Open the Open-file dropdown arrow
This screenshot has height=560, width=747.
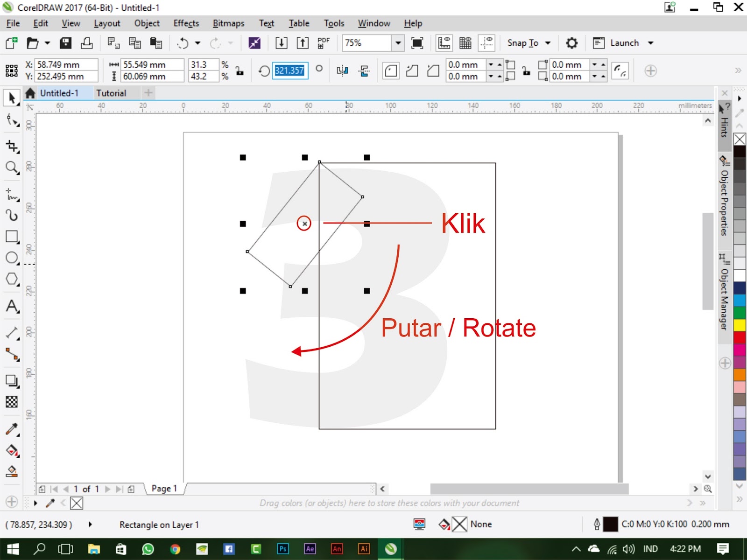click(x=47, y=43)
